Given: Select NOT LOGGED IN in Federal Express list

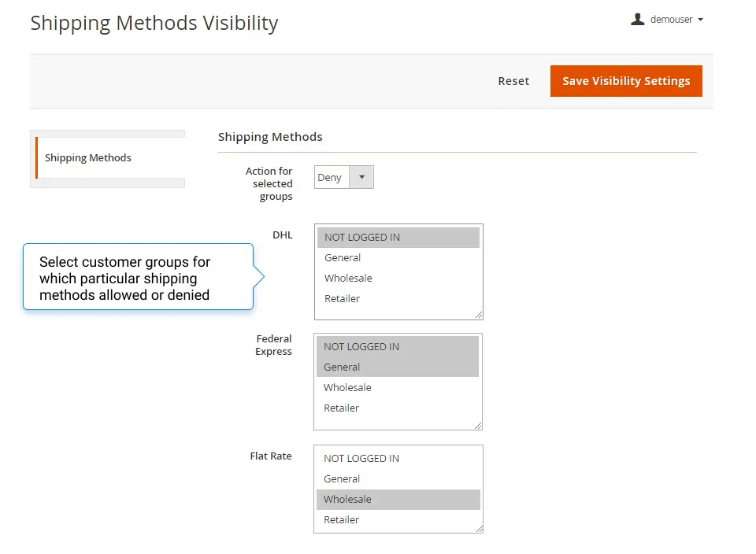Looking at the screenshot, I should pos(398,347).
